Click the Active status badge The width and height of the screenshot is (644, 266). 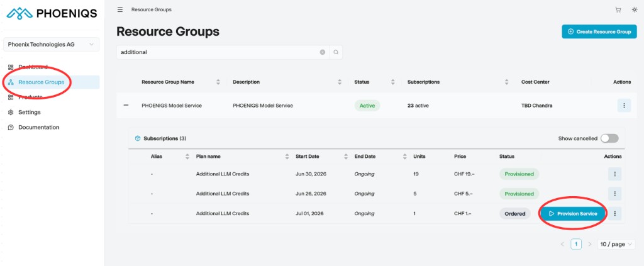[367, 106]
